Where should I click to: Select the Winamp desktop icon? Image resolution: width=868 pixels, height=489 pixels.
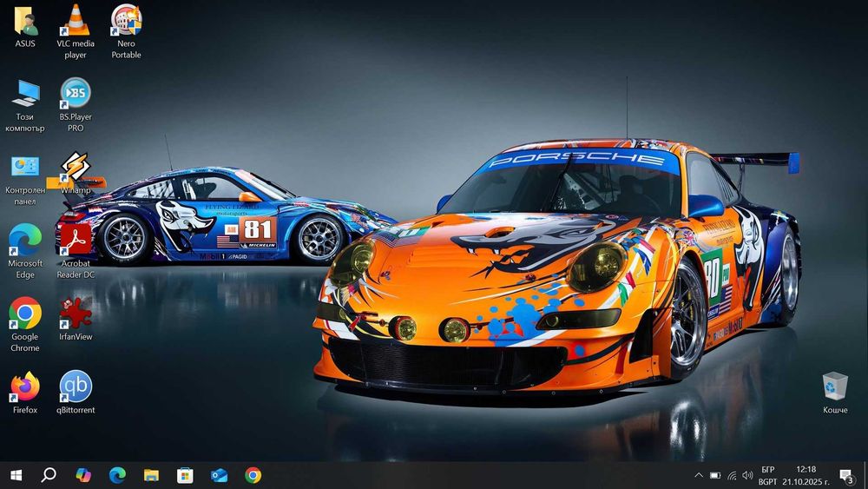(76, 167)
